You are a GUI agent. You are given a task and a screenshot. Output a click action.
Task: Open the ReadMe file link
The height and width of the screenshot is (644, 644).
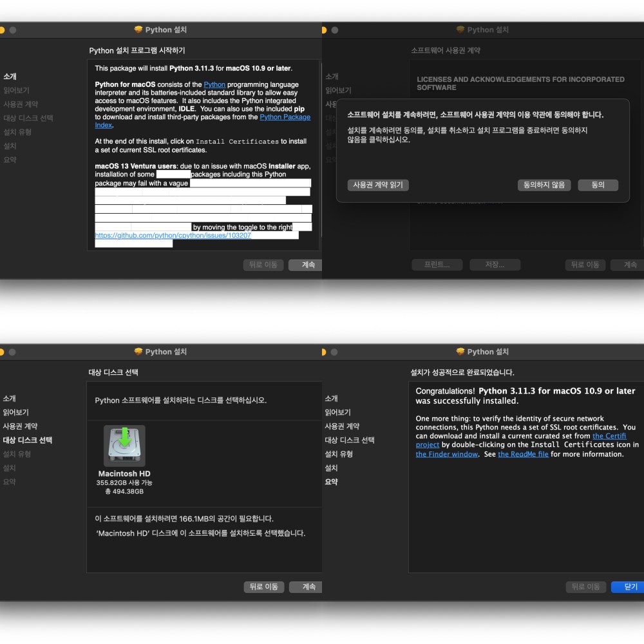[523, 454]
